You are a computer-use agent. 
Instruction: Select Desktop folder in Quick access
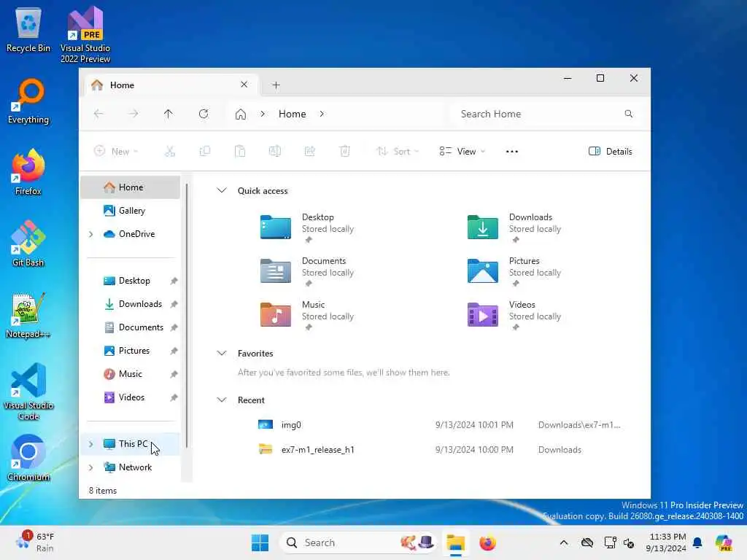click(307, 227)
